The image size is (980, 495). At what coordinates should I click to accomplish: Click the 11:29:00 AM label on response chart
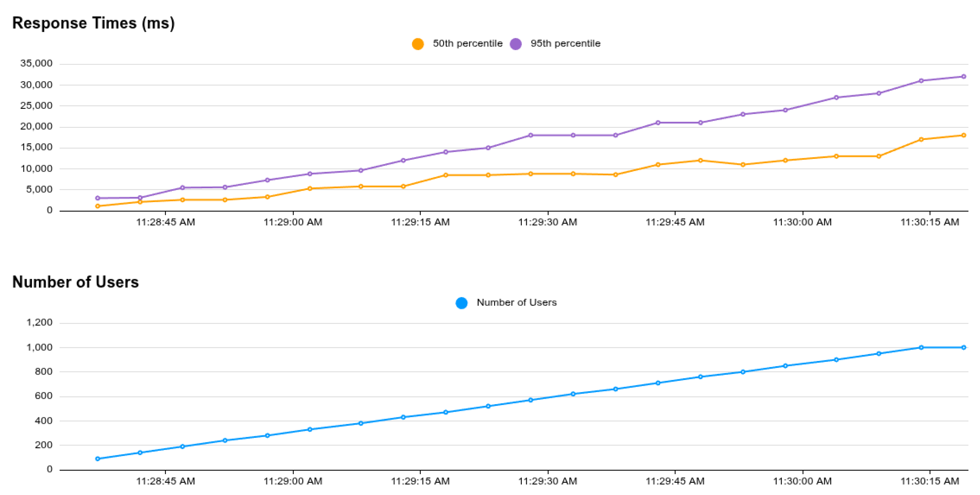pos(293,222)
